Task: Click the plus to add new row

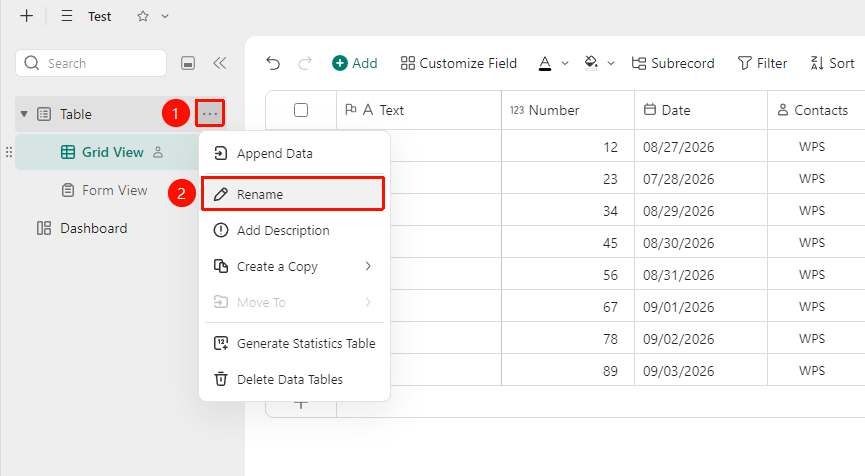Action: 301,405
